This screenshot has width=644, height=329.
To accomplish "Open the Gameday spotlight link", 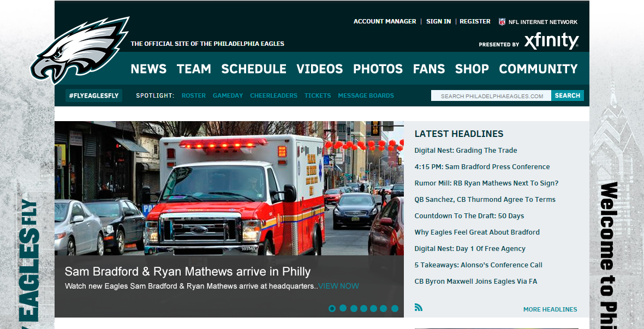I will [228, 95].
